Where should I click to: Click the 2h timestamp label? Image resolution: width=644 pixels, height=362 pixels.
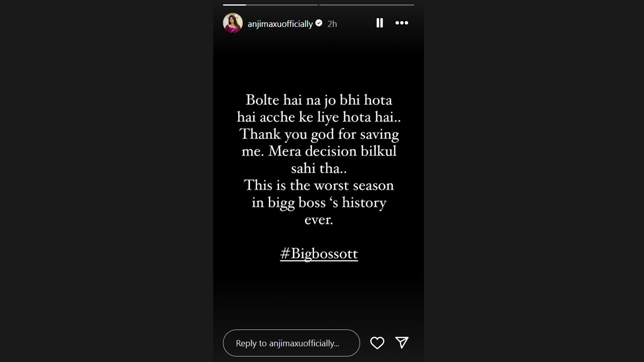332,24
